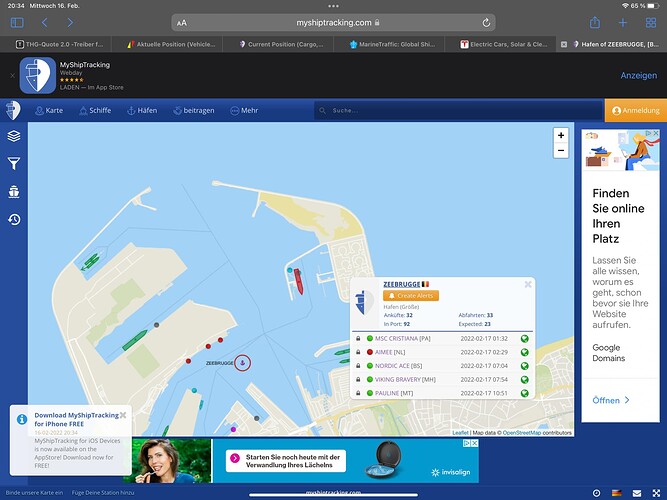Switch to Electric Cars, Solar tab
The width and height of the screenshot is (667, 500).
[x=504, y=44]
